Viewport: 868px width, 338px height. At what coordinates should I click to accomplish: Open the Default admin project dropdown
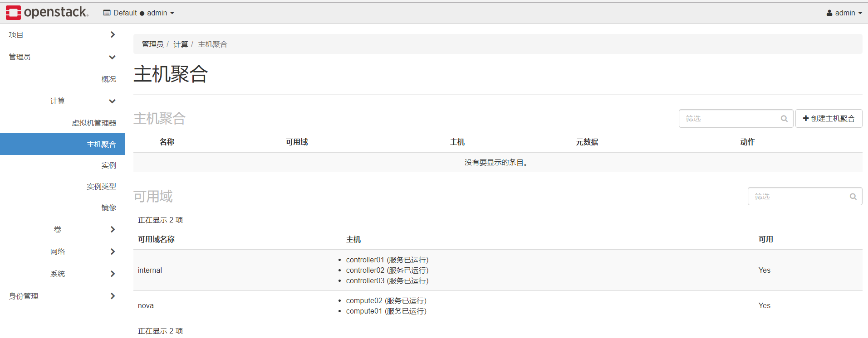coord(139,13)
